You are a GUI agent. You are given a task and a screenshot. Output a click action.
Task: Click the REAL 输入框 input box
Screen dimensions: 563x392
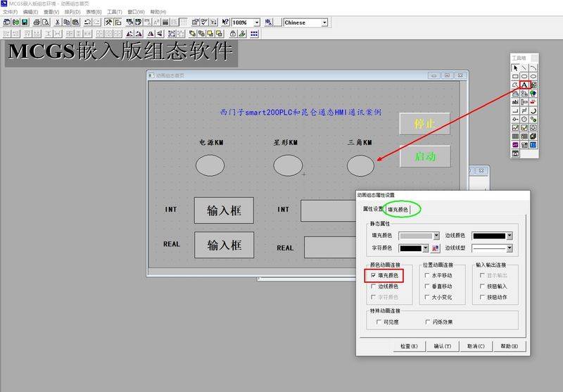(x=224, y=245)
